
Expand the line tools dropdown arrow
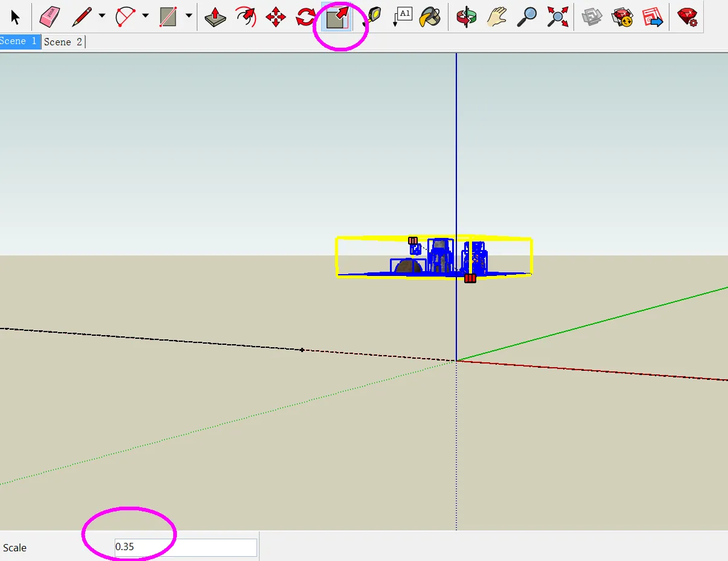click(x=102, y=16)
